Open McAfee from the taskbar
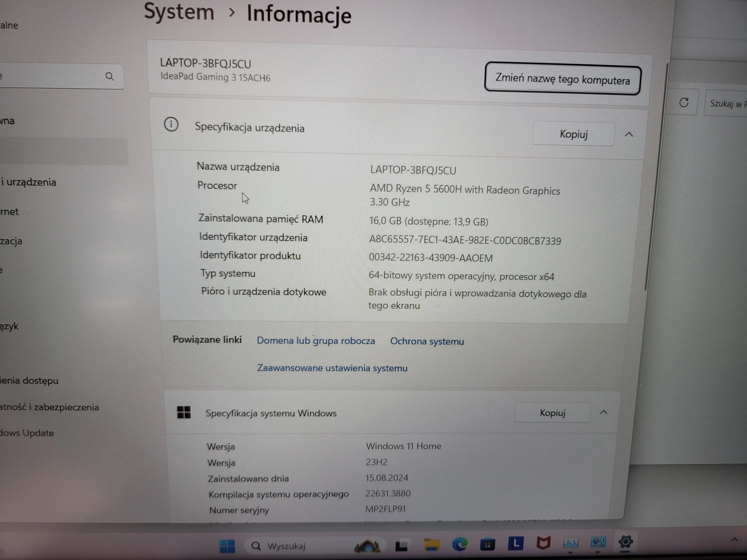747x560 pixels. click(x=543, y=543)
